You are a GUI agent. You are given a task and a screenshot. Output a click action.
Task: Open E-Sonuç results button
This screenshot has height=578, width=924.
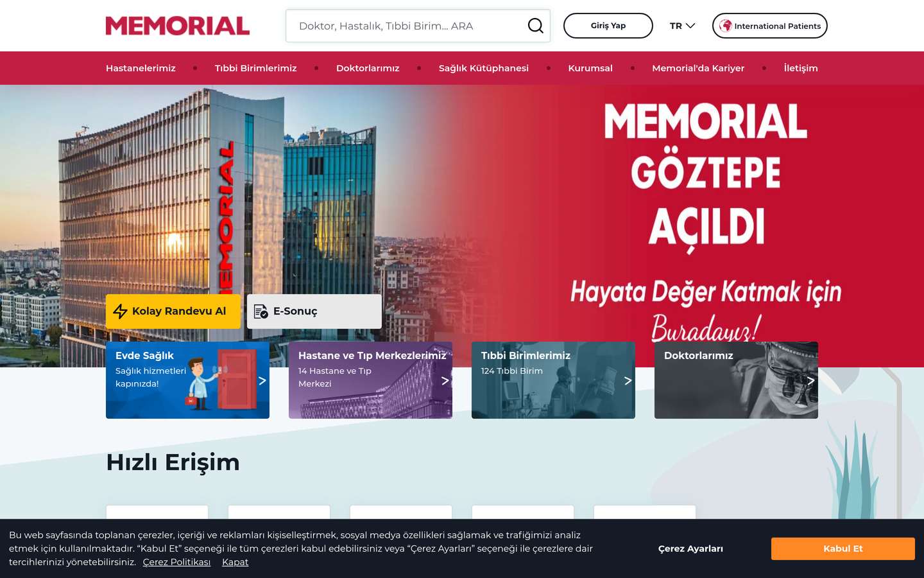tap(314, 311)
